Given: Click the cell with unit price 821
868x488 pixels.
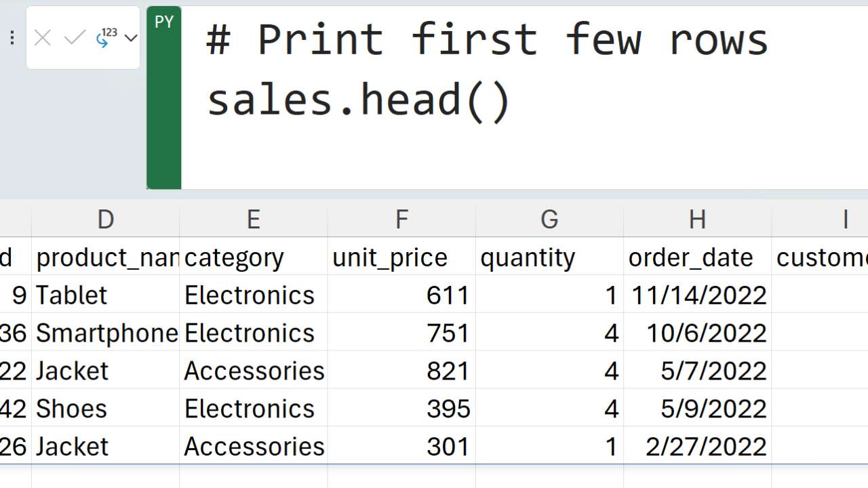Looking at the screenshot, I should click(401, 371).
